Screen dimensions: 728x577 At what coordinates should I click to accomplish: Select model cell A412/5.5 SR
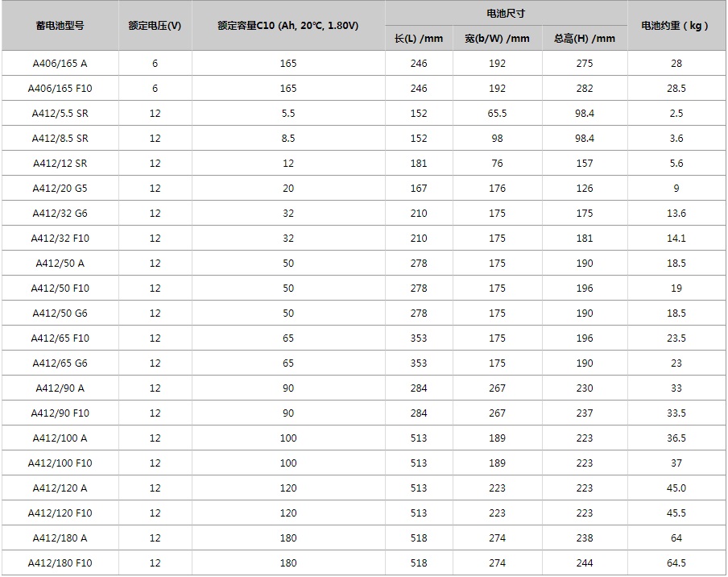[60, 114]
